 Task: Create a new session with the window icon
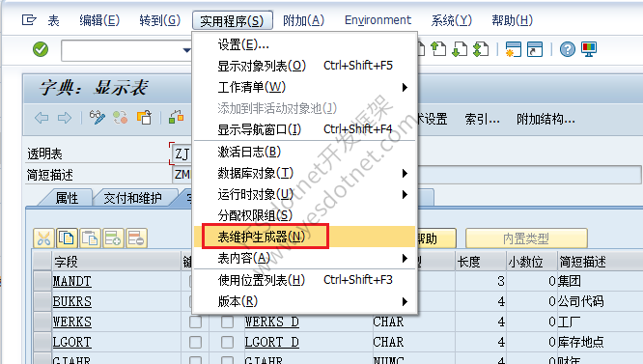(x=513, y=49)
